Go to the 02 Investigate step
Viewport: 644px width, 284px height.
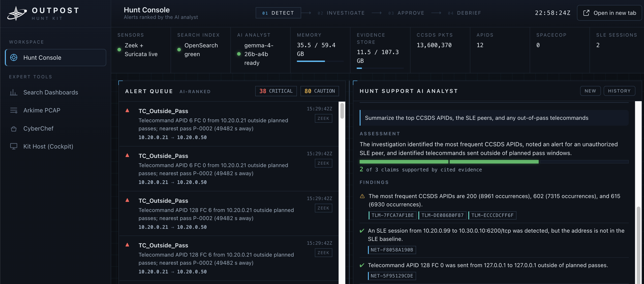[x=341, y=13]
